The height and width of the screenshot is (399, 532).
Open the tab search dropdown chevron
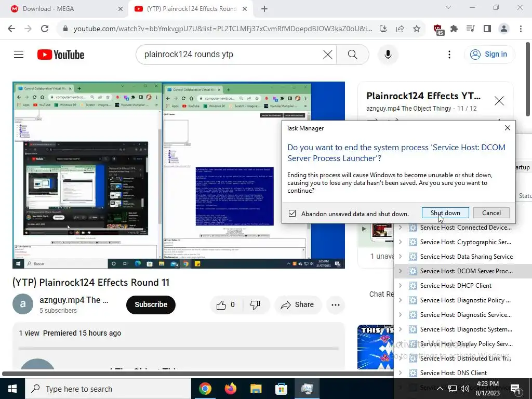(448, 7)
